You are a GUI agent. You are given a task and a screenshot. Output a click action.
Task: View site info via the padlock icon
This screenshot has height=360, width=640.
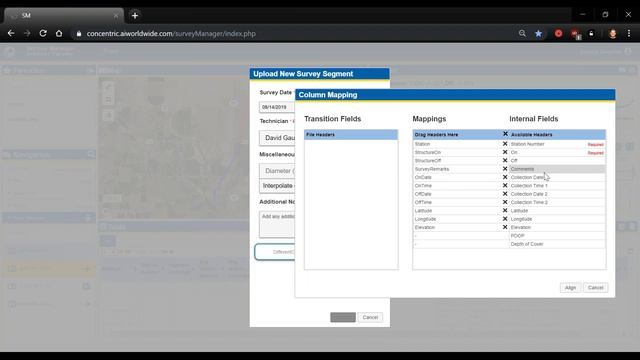point(79,34)
